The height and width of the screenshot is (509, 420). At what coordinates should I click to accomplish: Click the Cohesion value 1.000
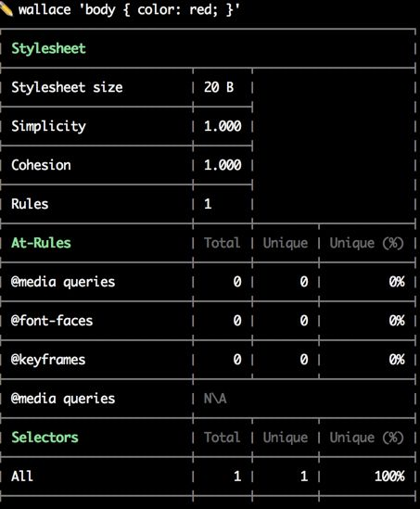click(x=223, y=165)
